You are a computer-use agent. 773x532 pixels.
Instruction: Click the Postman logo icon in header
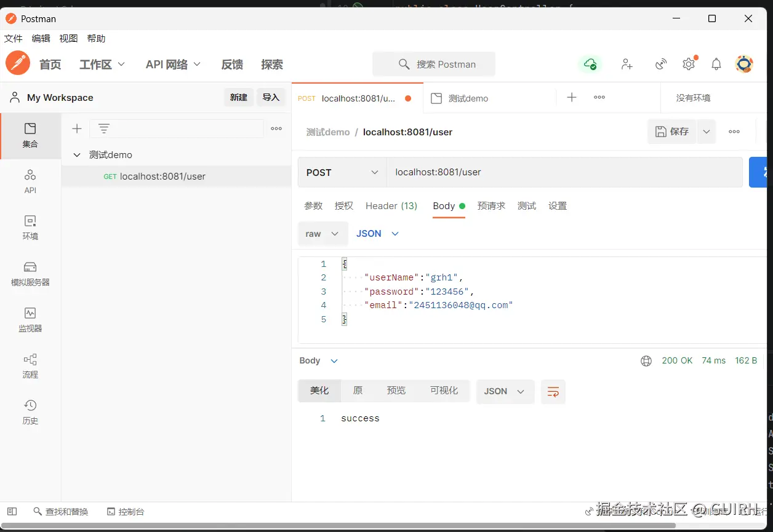click(x=18, y=63)
